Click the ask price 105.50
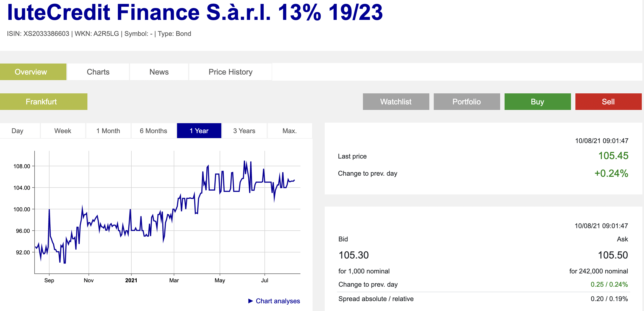 (x=613, y=255)
